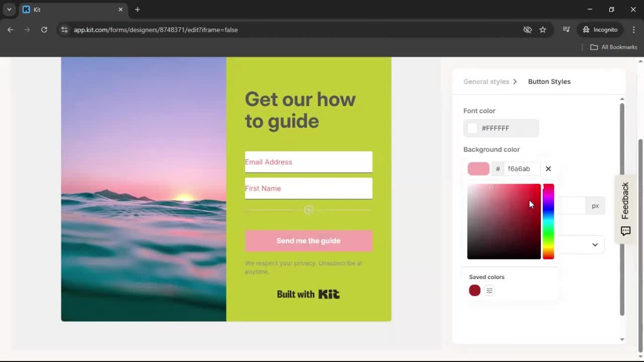
Task: Open Chrome's three-dot menu
Action: (634, 30)
